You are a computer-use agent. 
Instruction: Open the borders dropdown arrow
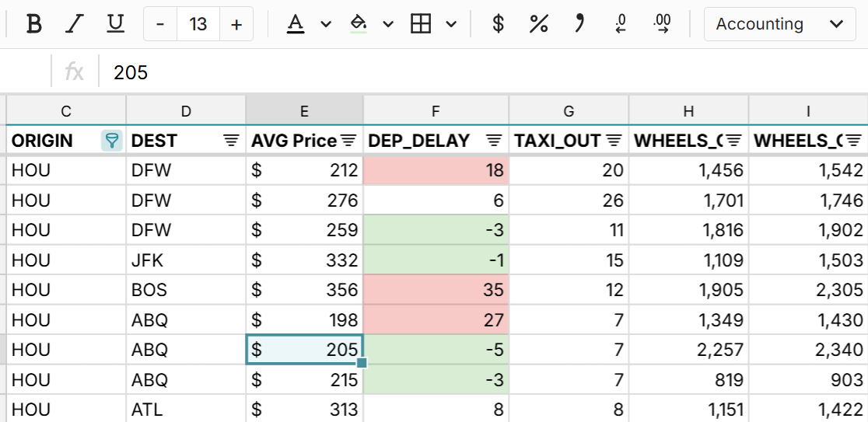[452, 24]
